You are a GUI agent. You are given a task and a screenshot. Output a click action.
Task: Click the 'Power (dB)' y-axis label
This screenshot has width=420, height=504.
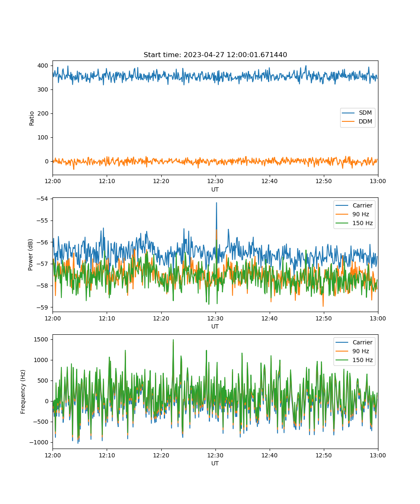(x=31, y=255)
